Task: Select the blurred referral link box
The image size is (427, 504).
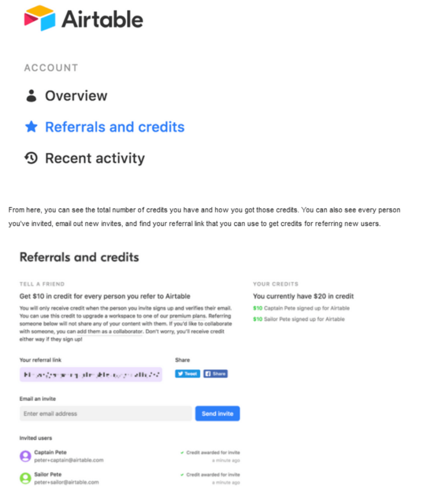Action: pos(91,374)
